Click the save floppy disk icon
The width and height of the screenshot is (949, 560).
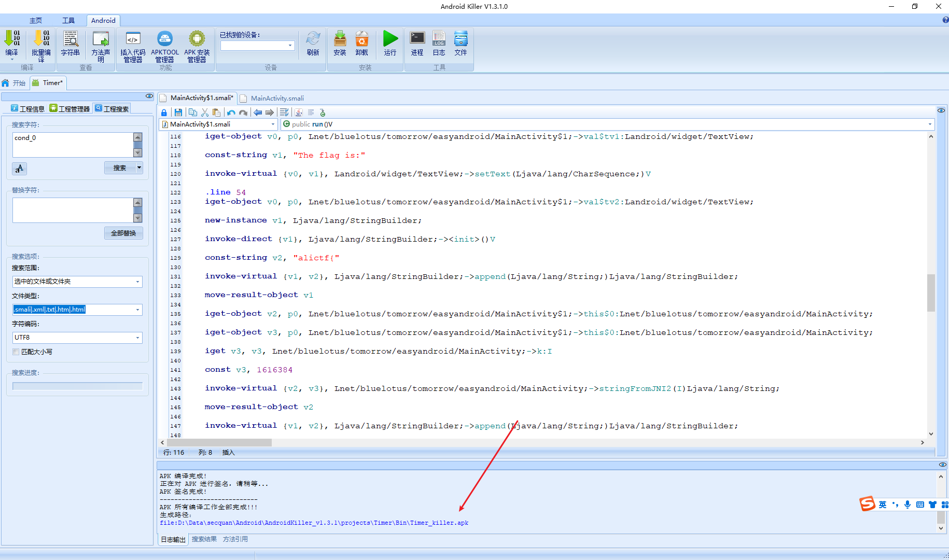pyautogui.click(x=178, y=113)
